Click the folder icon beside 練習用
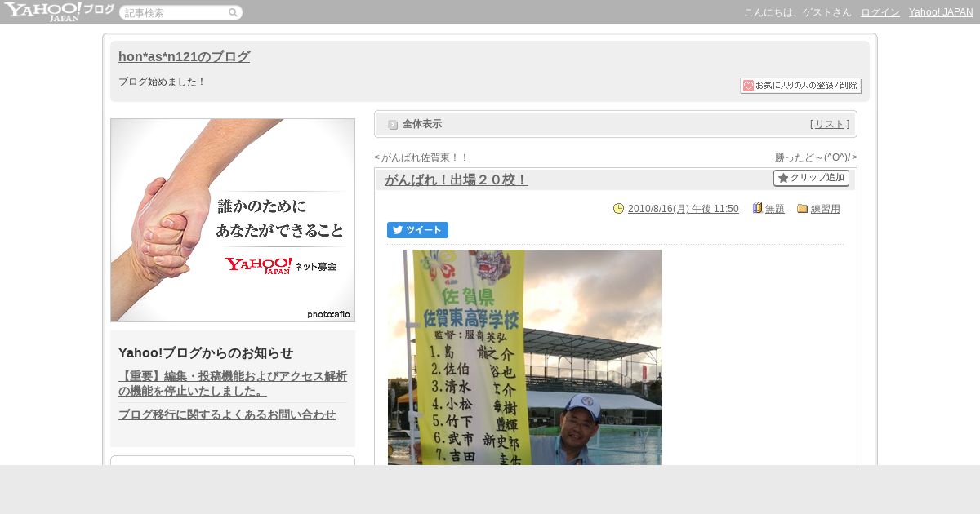This screenshot has height=514, width=980. click(x=803, y=208)
